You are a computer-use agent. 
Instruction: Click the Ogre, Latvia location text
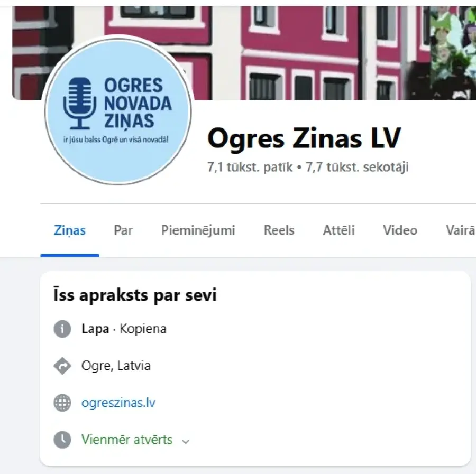tap(116, 366)
